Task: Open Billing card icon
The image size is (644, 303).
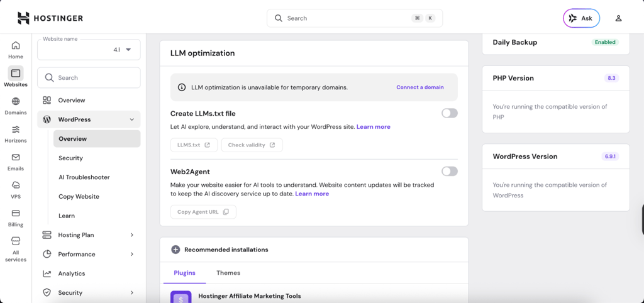Action: pos(16,213)
